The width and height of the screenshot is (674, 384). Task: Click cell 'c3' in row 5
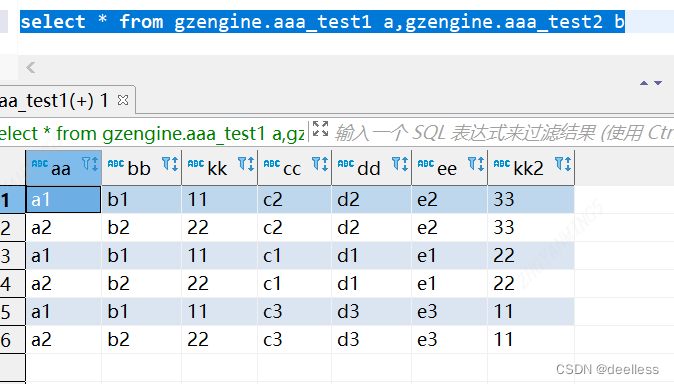pos(294,312)
